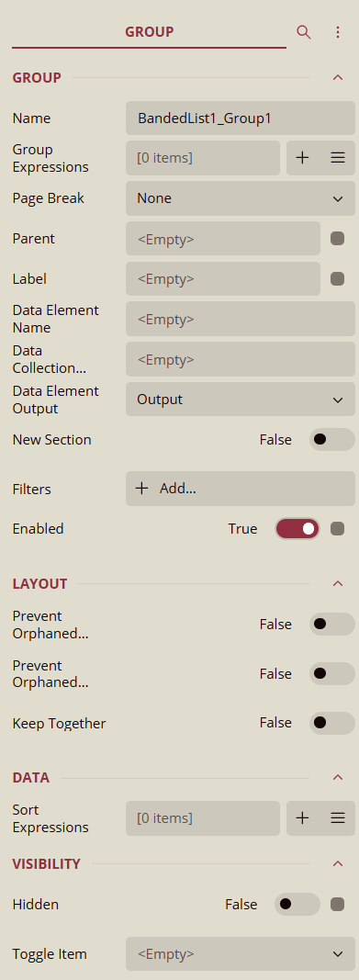Open the properties search icon
Image resolution: width=359 pixels, height=980 pixels.
pos(303,32)
